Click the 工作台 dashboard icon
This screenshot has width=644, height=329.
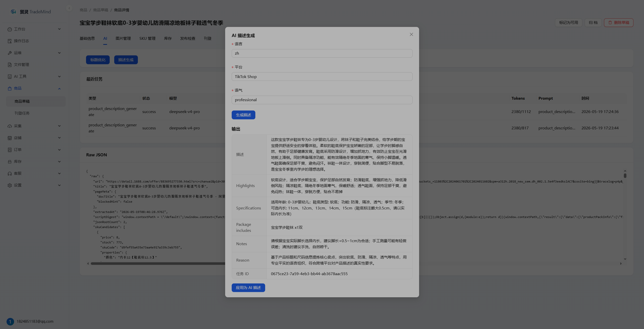tap(10, 29)
